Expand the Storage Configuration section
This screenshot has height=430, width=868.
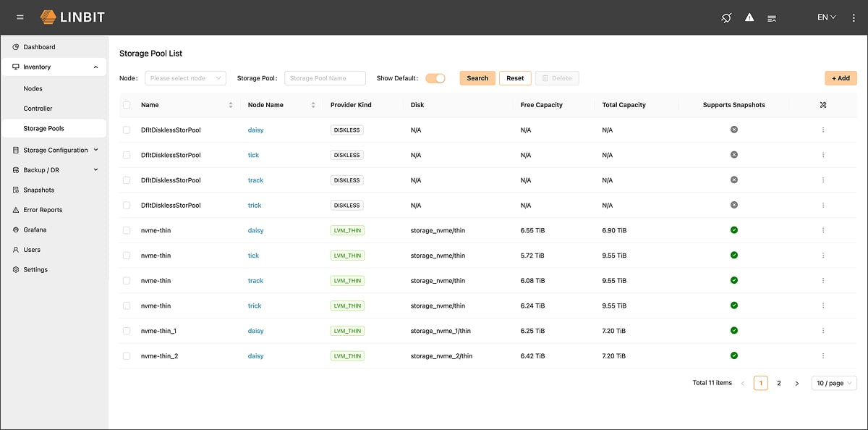[54, 150]
